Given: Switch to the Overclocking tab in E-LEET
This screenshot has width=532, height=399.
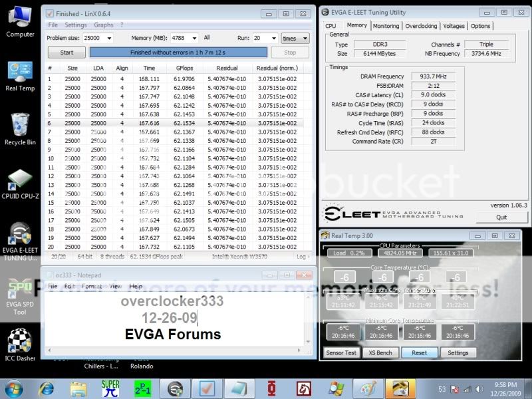Looking at the screenshot, I should pos(422,26).
